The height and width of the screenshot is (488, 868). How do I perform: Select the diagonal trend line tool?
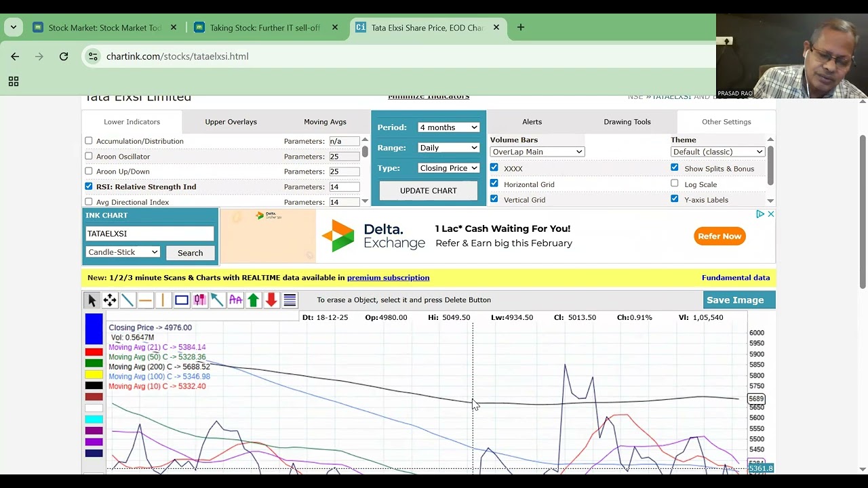(x=127, y=300)
